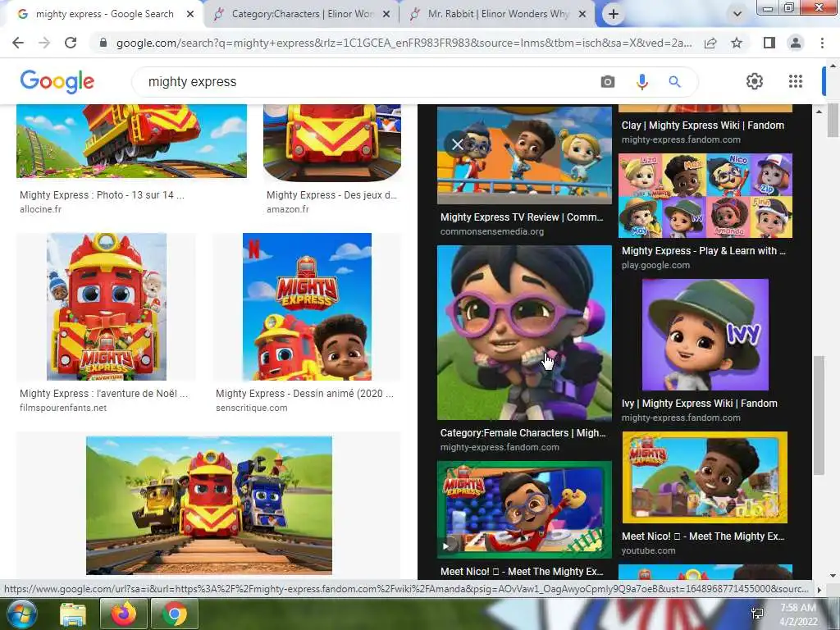Open commonsensemedia.org TV Review caption
Screen dimensions: 840x630
coord(522,217)
